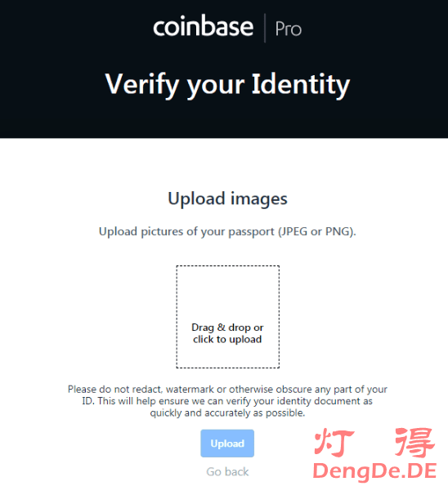Click empty space above Drag & drop text
The width and height of the screenshot is (448, 486).
pyautogui.click(x=228, y=293)
